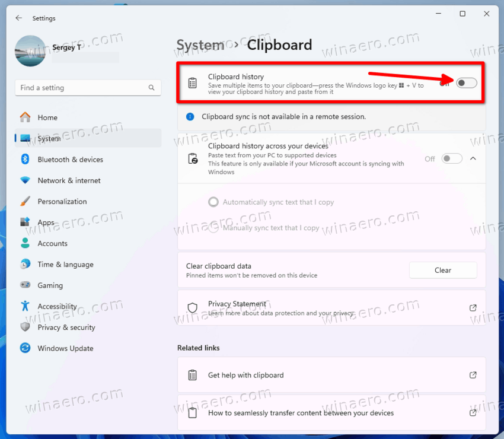Minimize the Settings window
The image size is (504, 439).
[438, 14]
